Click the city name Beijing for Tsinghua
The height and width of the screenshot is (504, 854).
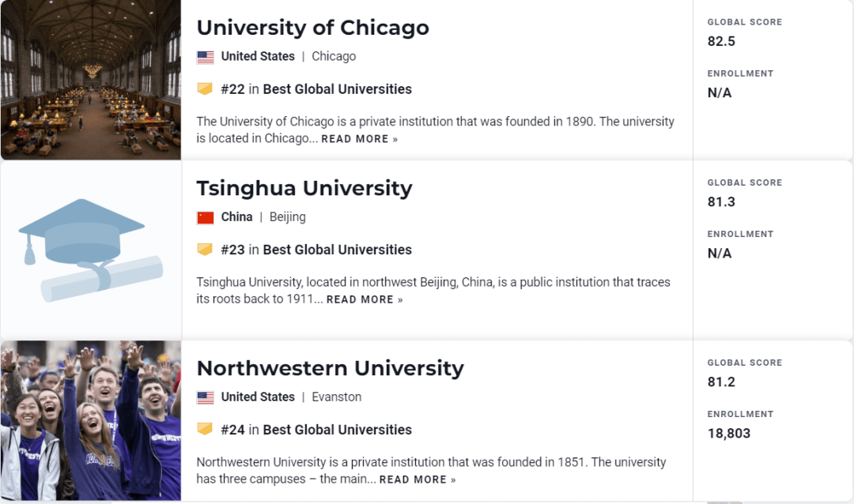tap(287, 216)
